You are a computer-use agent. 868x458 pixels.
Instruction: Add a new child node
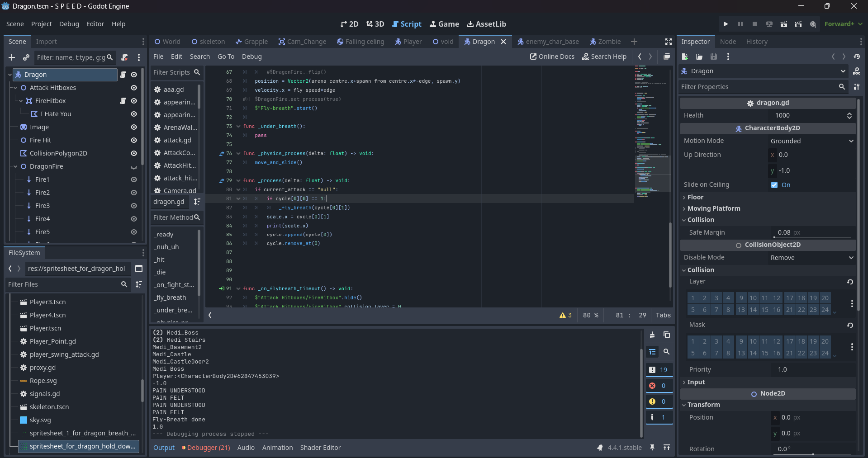[12, 57]
